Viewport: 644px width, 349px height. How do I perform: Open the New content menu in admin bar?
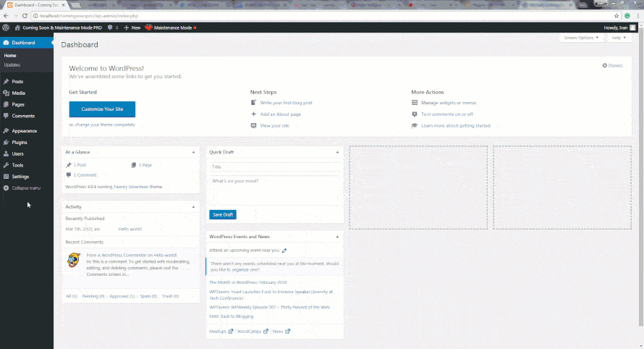click(132, 28)
